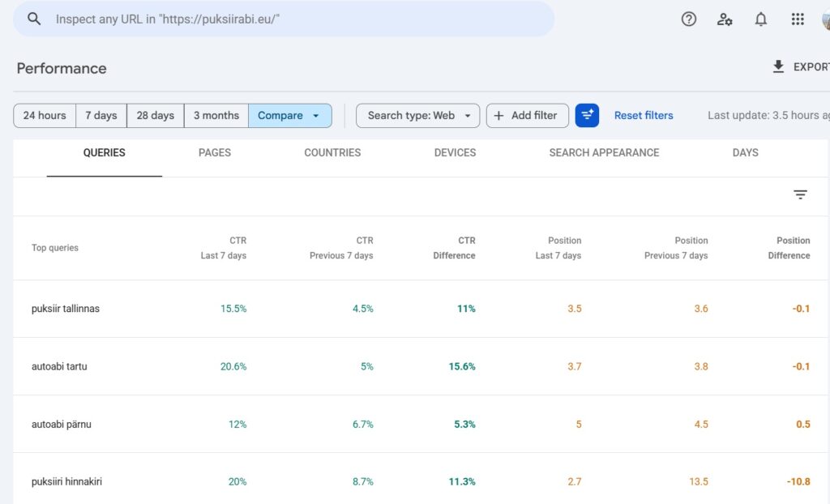The width and height of the screenshot is (830, 504).
Task: Select the 3 months date range
Action: coord(216,115)
